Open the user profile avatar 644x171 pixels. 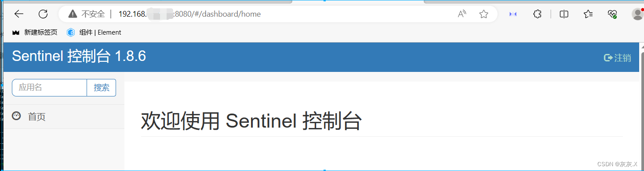[638, 14]
